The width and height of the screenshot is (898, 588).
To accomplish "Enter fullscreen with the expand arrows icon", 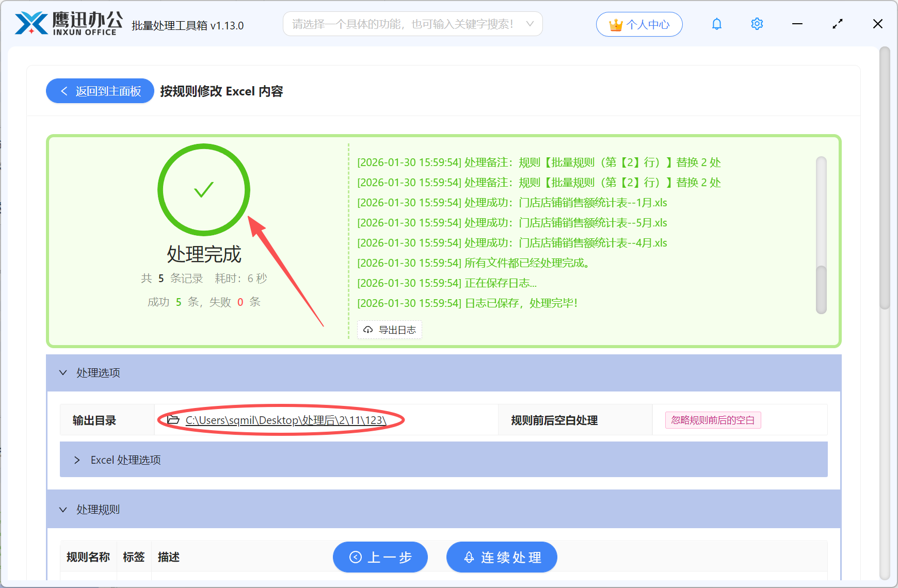I will [x=837, y=24].
